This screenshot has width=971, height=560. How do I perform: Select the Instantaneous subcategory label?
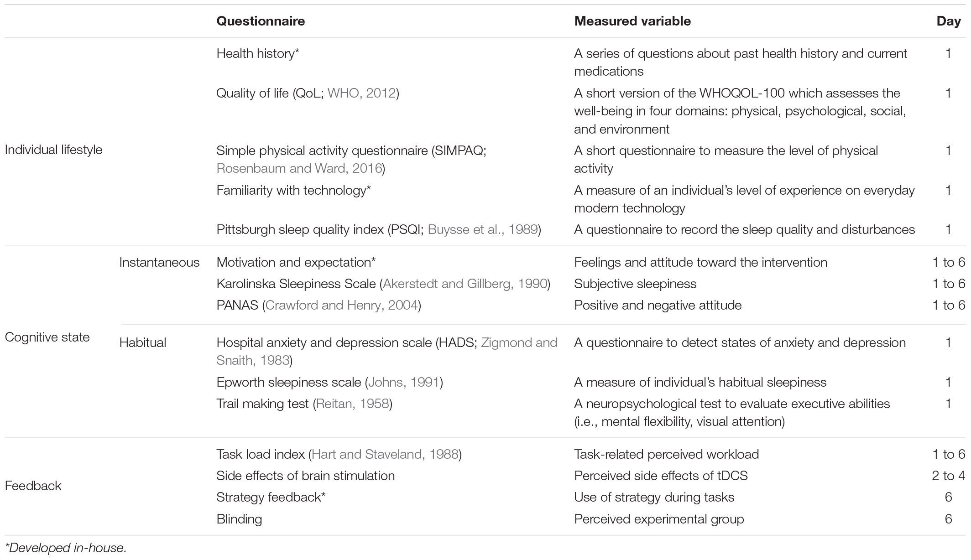pos(159,263)
